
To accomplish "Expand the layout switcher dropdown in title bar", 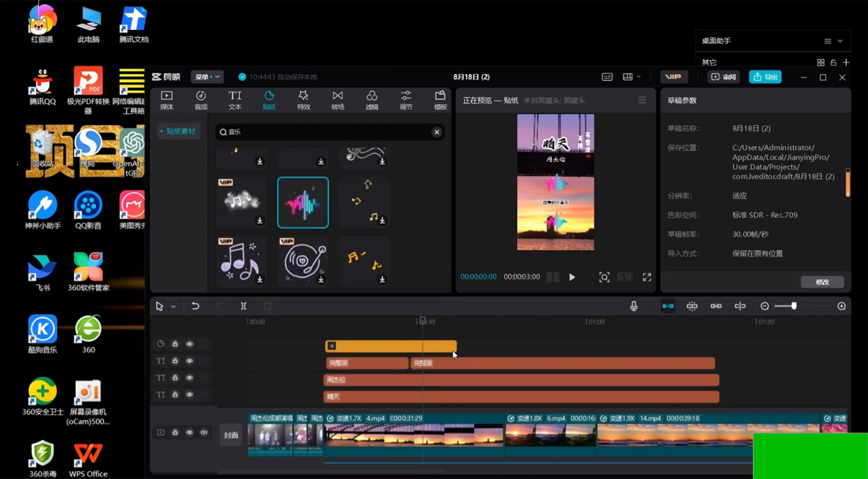I will [x=639, y=77].
